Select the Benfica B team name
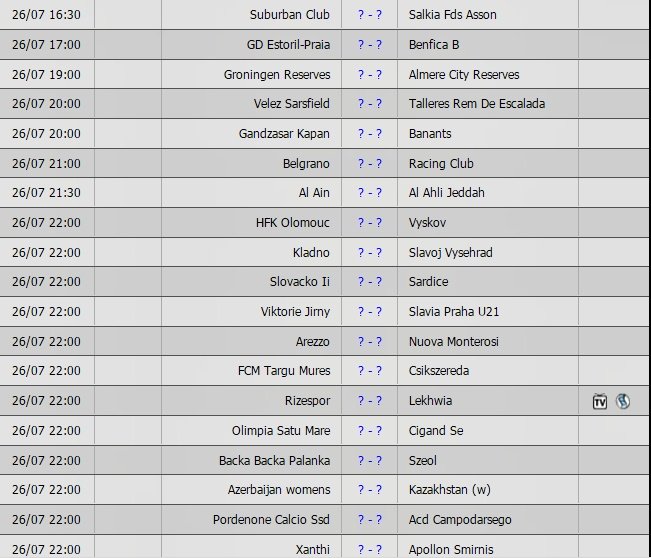The width and height of the screenshot is (651, 558). [434, 44]
